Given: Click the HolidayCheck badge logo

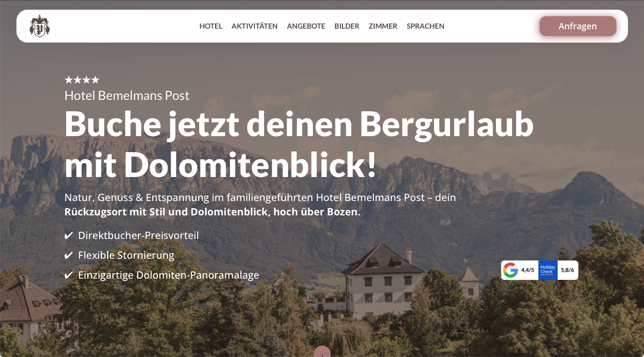Looking at the screenshot, I should tap(548, 270).
